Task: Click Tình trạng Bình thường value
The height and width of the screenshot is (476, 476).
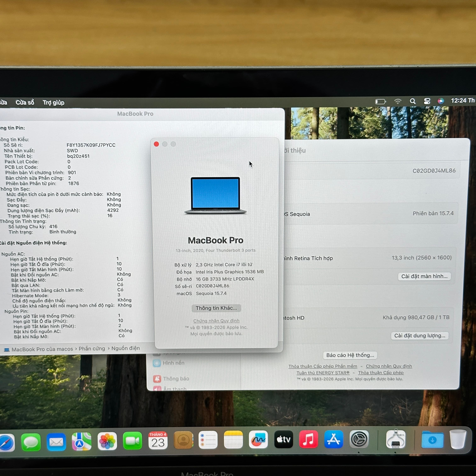Action: point(63,232)
